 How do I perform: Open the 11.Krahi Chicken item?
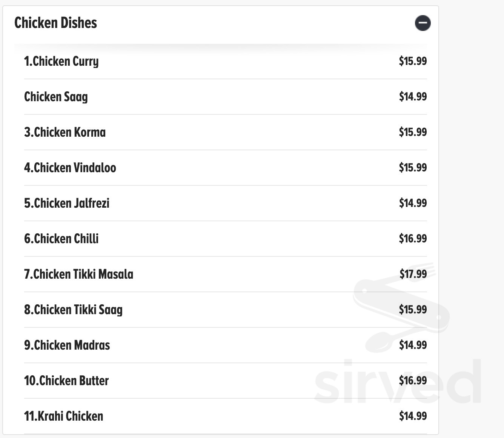tap(63, 416)
